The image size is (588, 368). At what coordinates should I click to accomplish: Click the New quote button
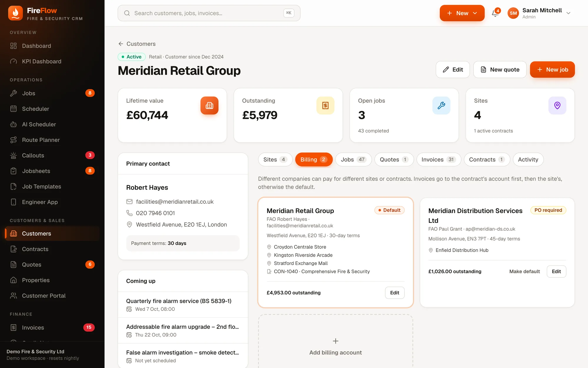click(500, 69)
